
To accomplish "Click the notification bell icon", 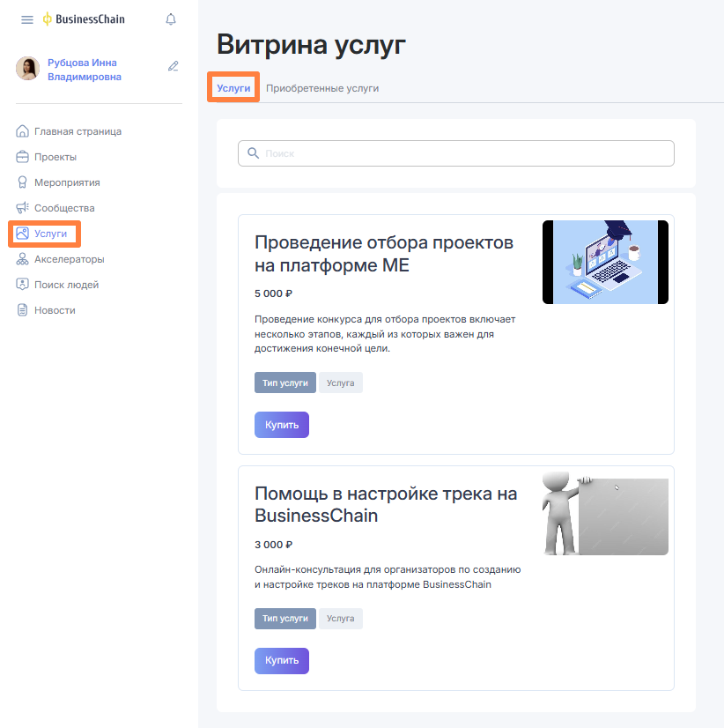I will [x=171, y=19].
